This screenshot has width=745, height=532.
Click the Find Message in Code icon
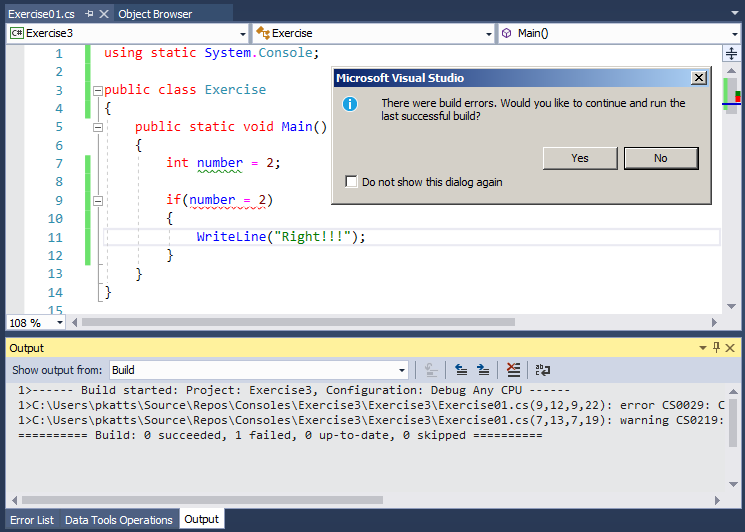[431, 370]
